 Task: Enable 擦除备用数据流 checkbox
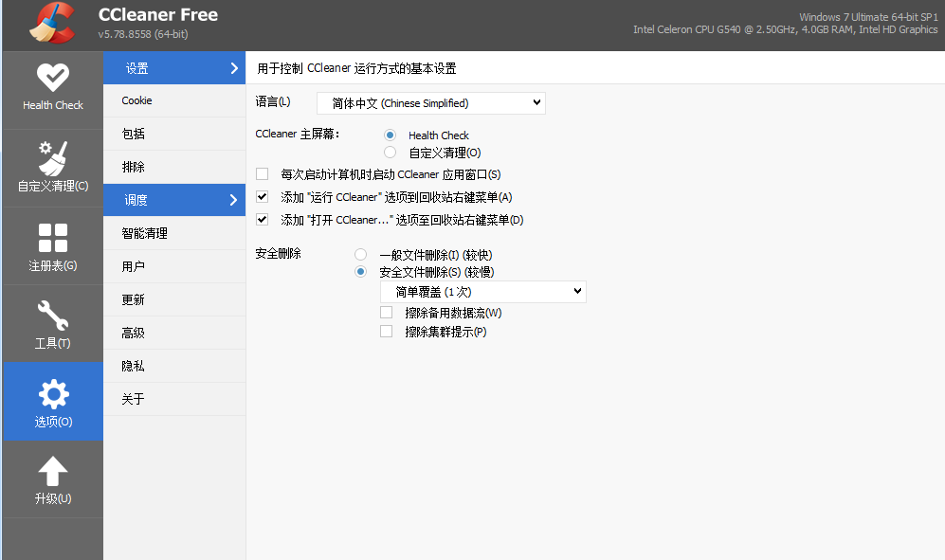pyautogui.click(x=386, y=313)
